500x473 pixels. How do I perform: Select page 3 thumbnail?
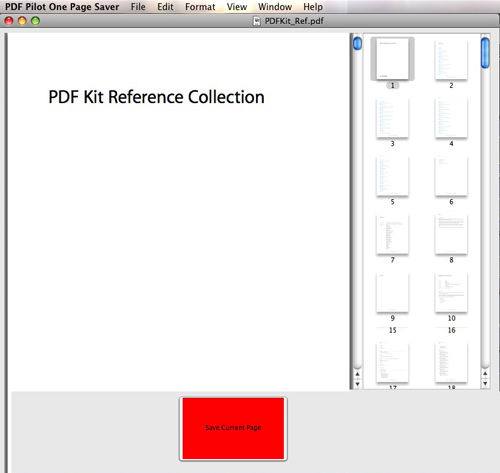click(x=392, y=118)
